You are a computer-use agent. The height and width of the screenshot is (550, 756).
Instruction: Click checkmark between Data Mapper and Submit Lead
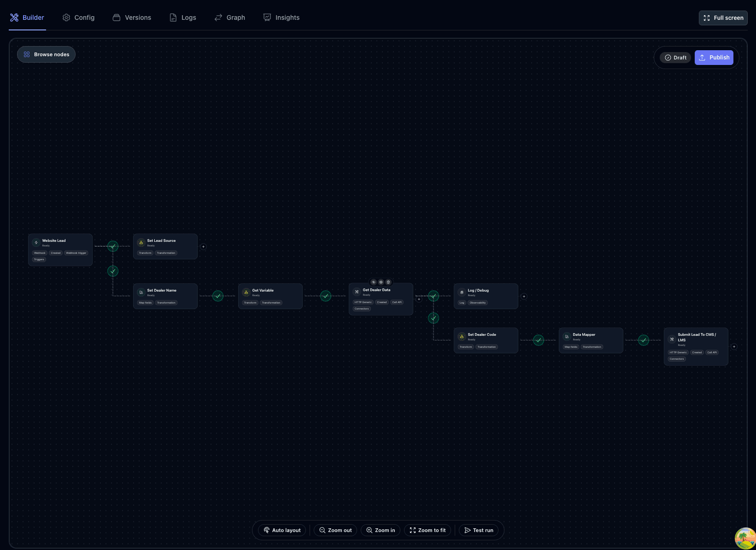[x=644, y=340]
